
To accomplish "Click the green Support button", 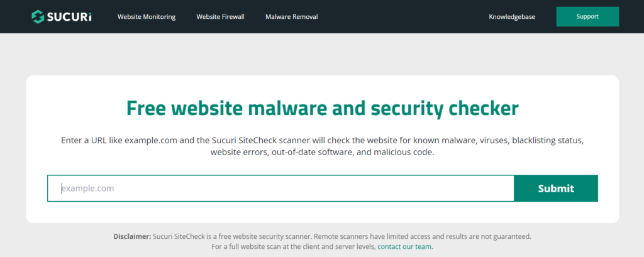I will [x=587, y=16].
